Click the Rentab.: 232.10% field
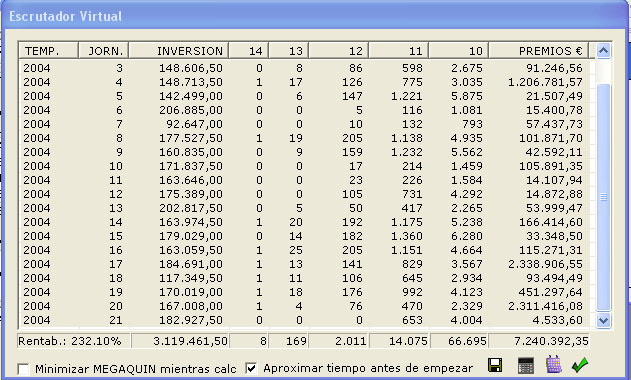Image resolution: width=631 pixels, height=380 pixels. pos(74,341)
